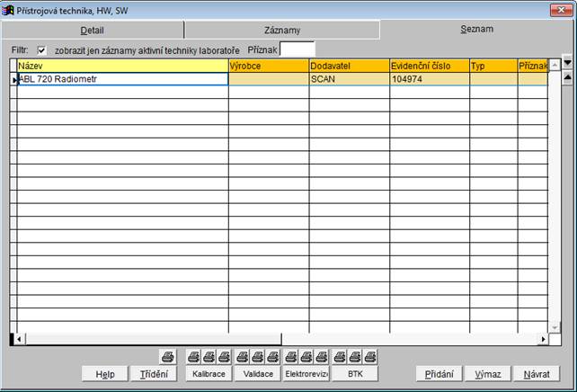Select the Seznam tab

coord(477,29)
